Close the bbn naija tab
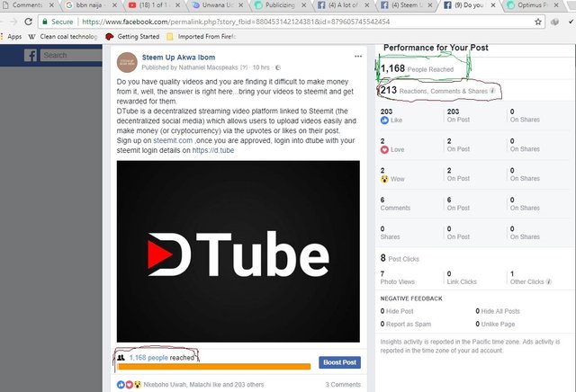The image size is (576, 392). coord(114,5)
